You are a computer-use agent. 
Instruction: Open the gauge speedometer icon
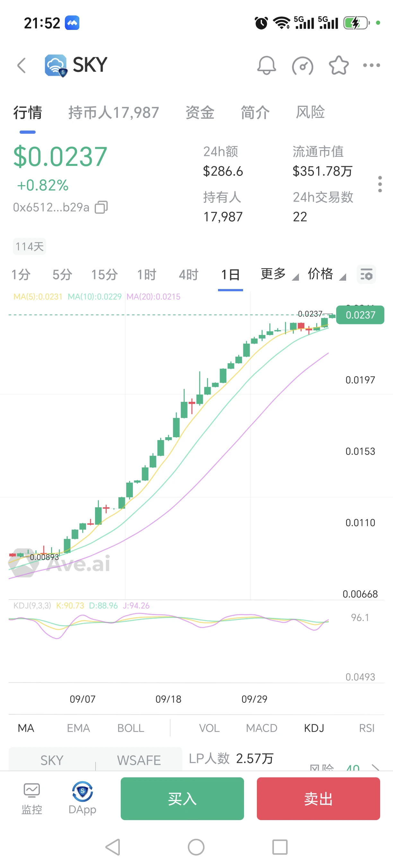coord(302,66)
